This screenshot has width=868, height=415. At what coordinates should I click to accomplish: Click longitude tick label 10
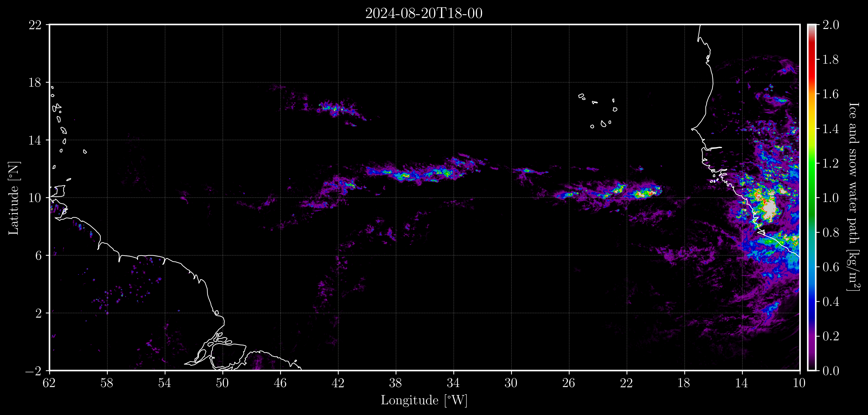tap(800, 383)
